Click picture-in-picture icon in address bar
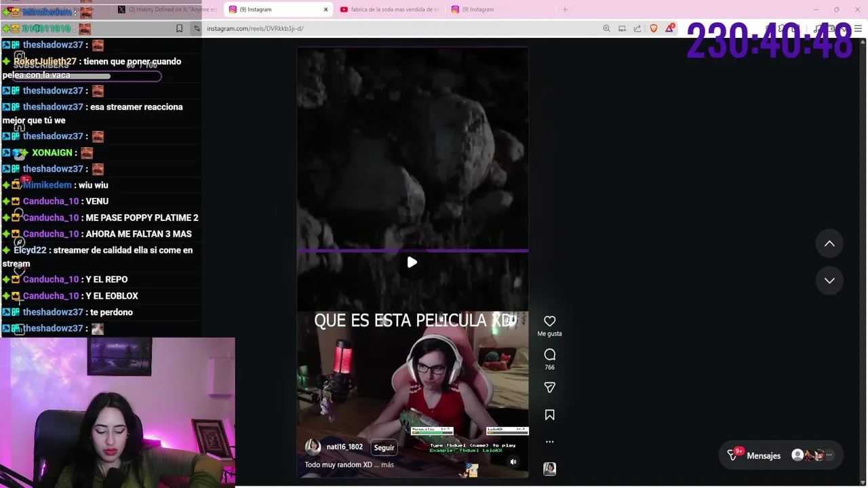The image size is (868, 488). click(x=622, y=28)
